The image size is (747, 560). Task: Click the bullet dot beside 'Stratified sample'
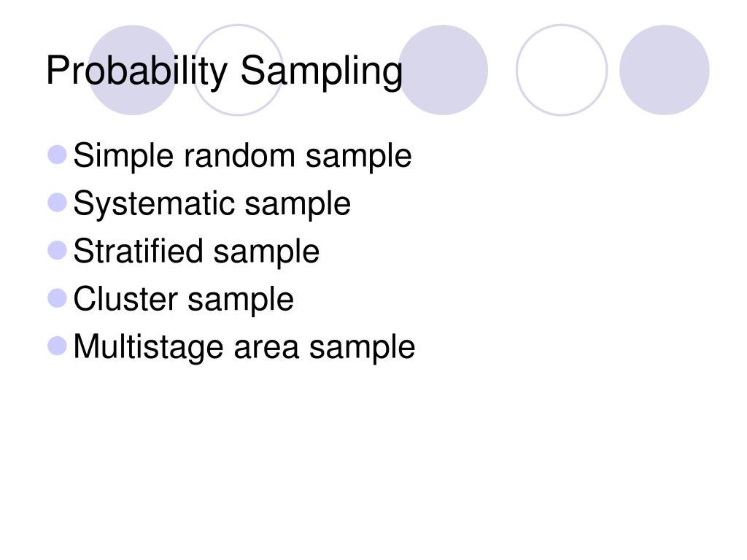point(57,250)
